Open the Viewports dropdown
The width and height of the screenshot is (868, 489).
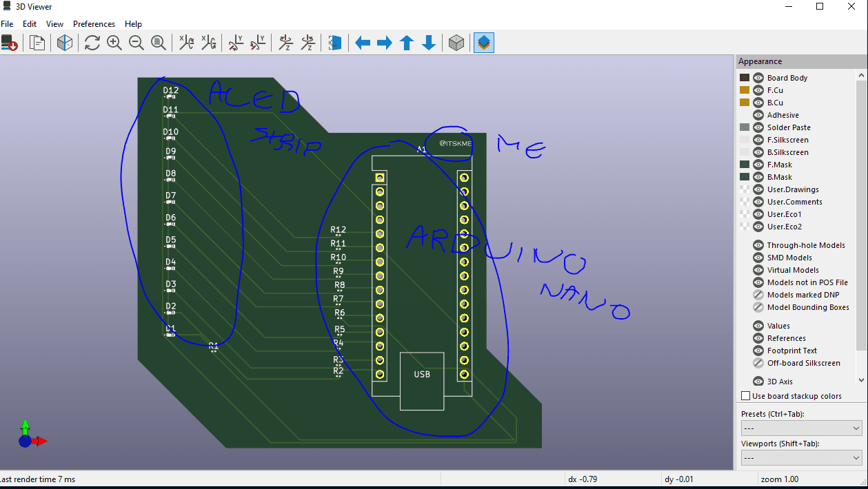pos(801,458)
